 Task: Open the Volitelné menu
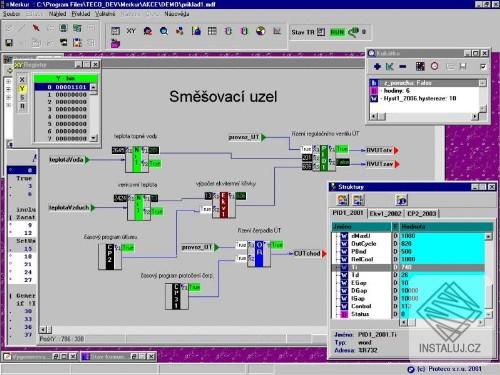click(105, 14)
